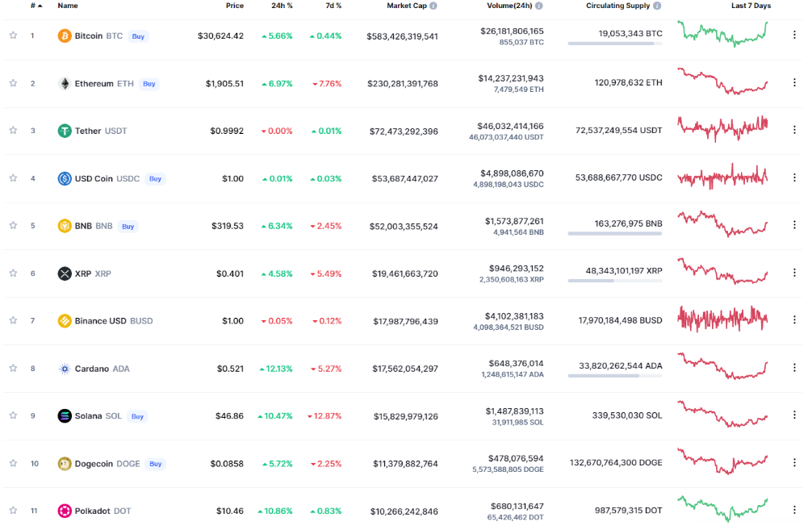Sort by the Market Cap column header
Viewport: 812px width, 530px height.
coord(407,6)
